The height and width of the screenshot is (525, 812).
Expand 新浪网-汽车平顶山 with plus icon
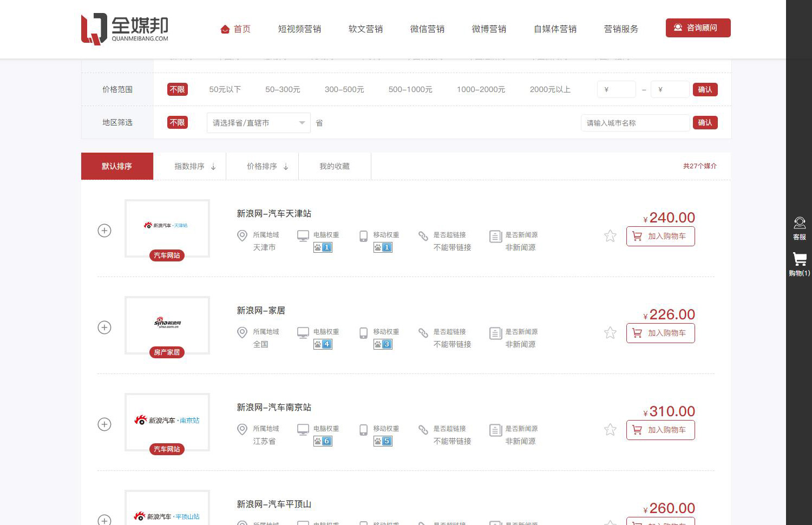click(104, 520)
